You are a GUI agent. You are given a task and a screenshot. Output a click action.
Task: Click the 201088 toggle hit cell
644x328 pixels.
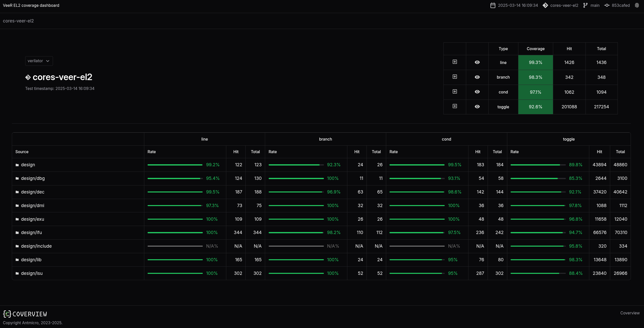[569, 107]
